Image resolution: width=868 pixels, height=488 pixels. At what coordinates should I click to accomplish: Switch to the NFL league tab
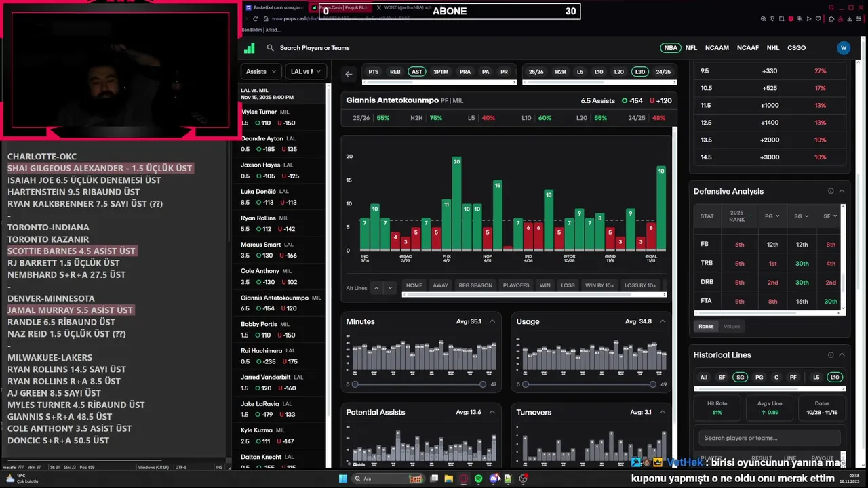tap(691, 48)
